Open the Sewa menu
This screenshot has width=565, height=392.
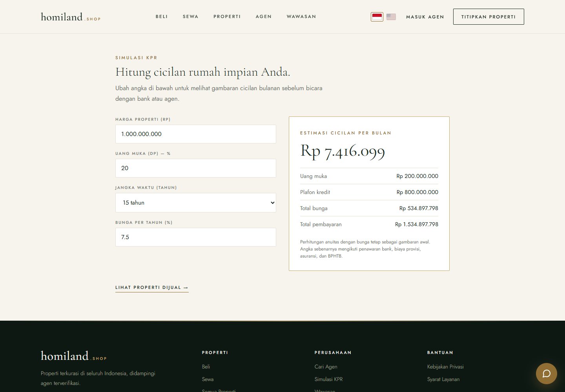[x=191, y=16]
